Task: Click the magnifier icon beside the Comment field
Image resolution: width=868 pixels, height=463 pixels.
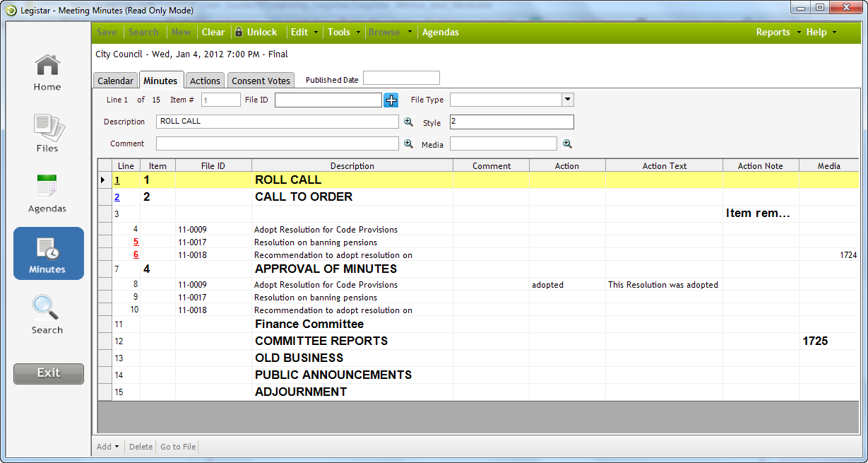Action: (408, 143)
